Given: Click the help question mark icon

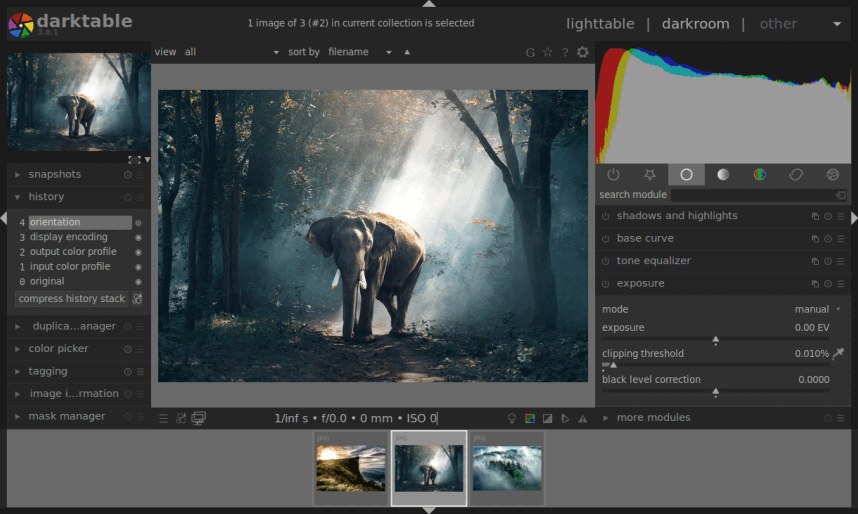Looking at the screenshot, I should (565, 52).
